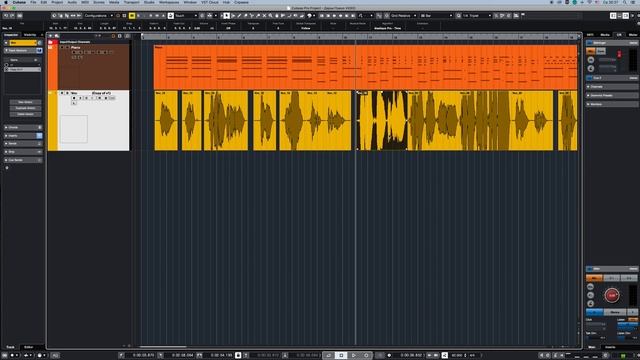This screenshot has width=640, height=360.
Task: Click the Add Track plus icon
Action: pos(51,36)
